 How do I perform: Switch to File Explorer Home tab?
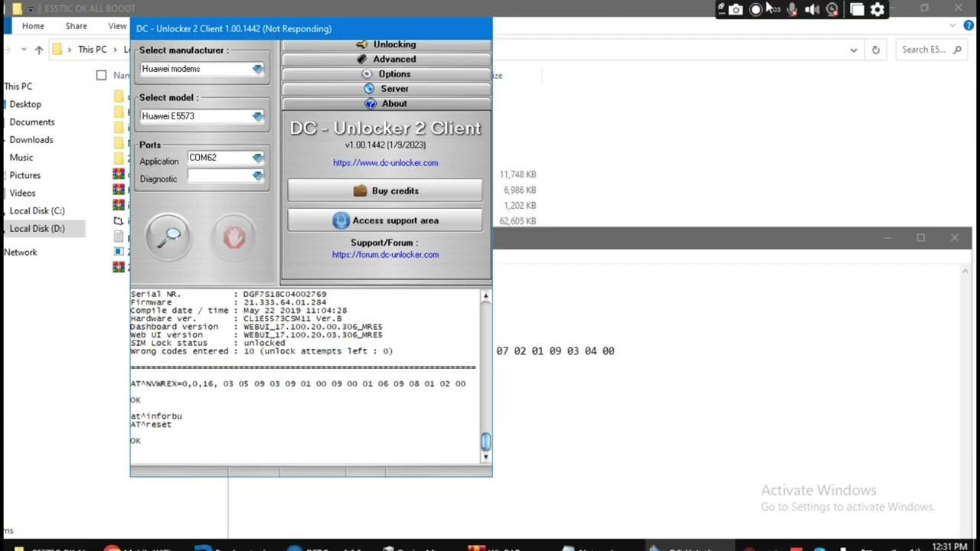tap(33, 26)
